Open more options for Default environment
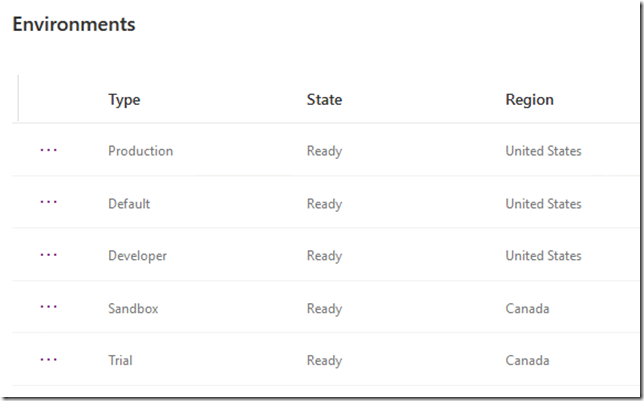The width and height of the screenshot is (644, 401). click(x=48, y=202)
